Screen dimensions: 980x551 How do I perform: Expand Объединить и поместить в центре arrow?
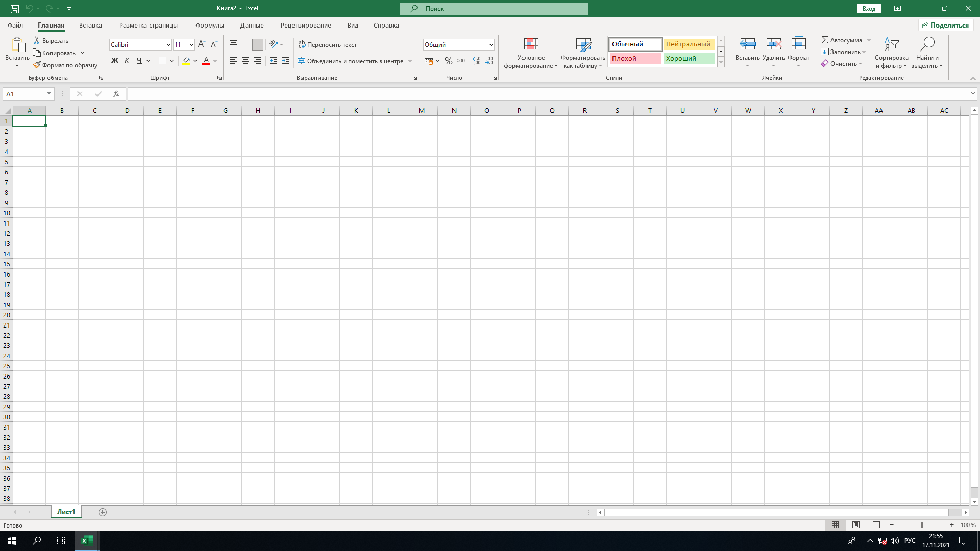410,61
